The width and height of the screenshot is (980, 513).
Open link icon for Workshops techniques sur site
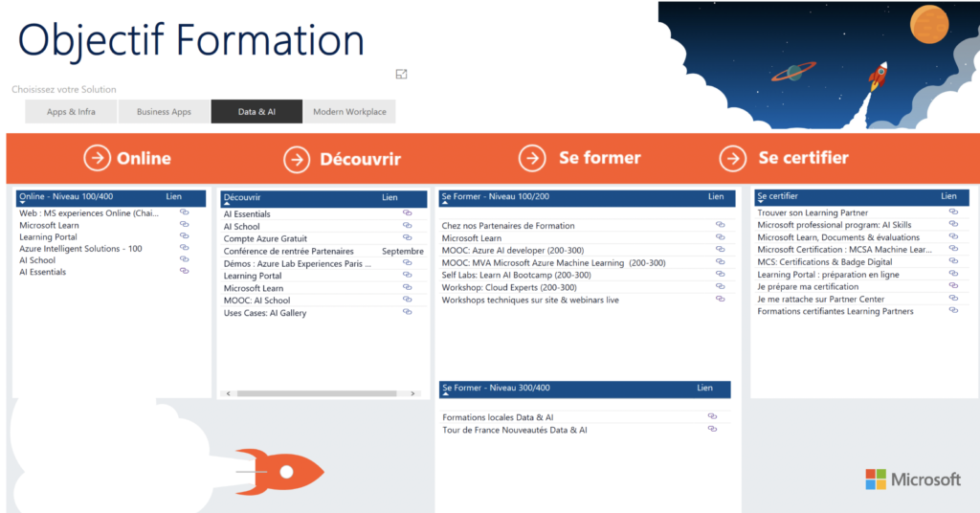720,300
